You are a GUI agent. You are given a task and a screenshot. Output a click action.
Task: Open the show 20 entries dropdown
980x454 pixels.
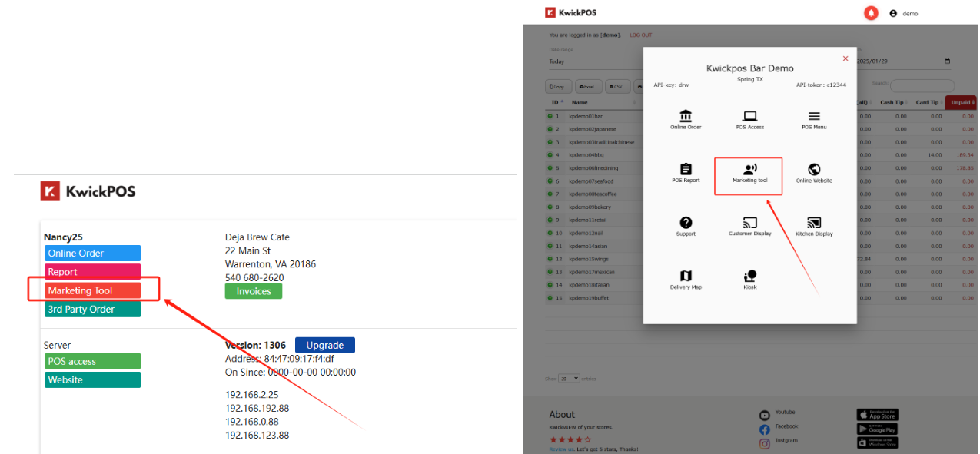pos(569,379)
